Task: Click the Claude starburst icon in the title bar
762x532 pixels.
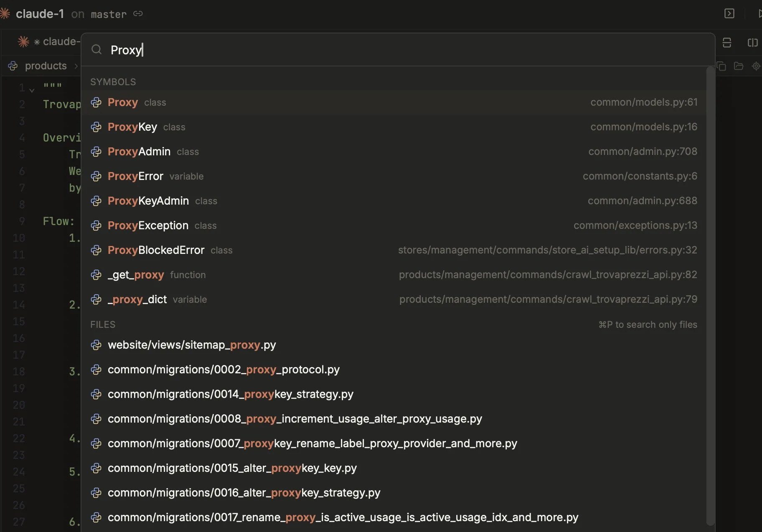Action: [x=5, y=13]
